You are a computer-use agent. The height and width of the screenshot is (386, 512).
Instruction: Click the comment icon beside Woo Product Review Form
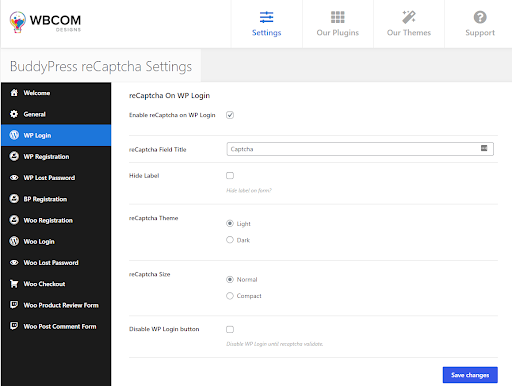pos(14,305)
